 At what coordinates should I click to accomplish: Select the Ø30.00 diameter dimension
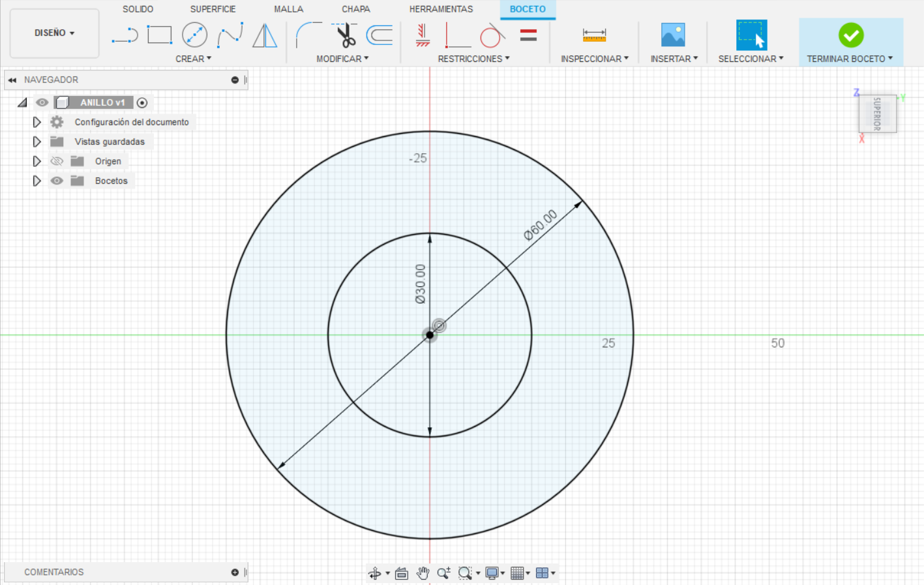pos(421,284)
